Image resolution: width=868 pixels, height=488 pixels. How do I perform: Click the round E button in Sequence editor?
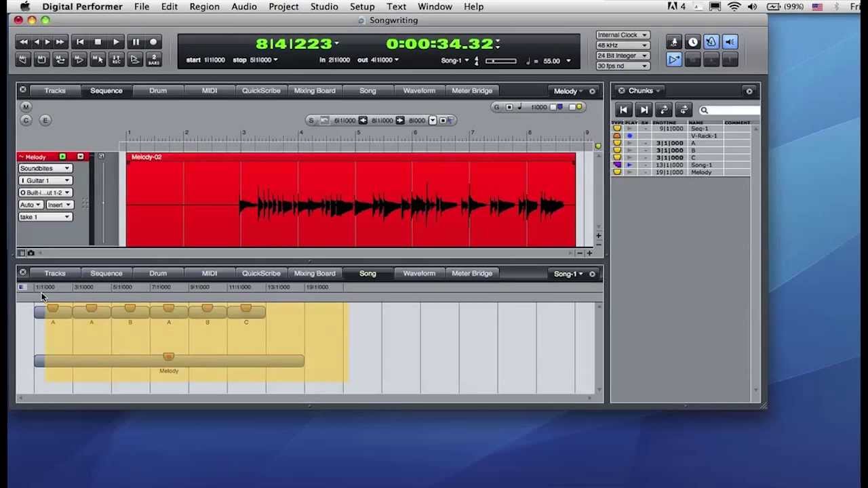(x=45, y=121)
